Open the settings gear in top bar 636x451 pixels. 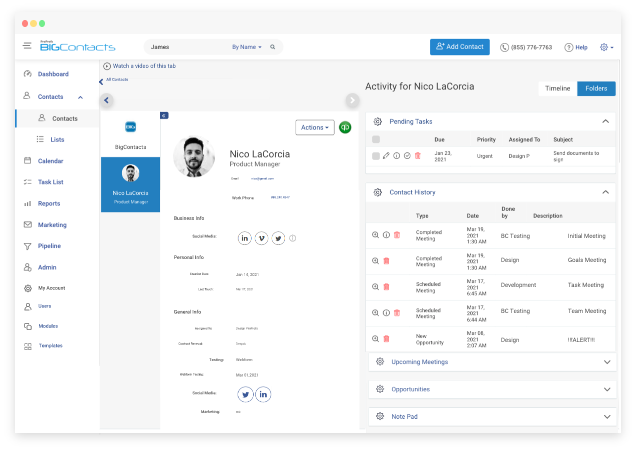click(604, 47)
